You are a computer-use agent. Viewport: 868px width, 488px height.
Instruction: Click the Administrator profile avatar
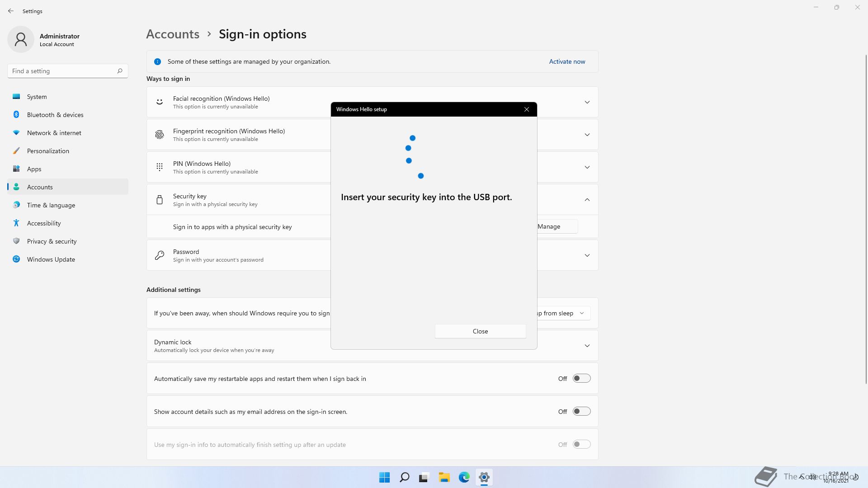pyautogui.click(x=21, y=39)
